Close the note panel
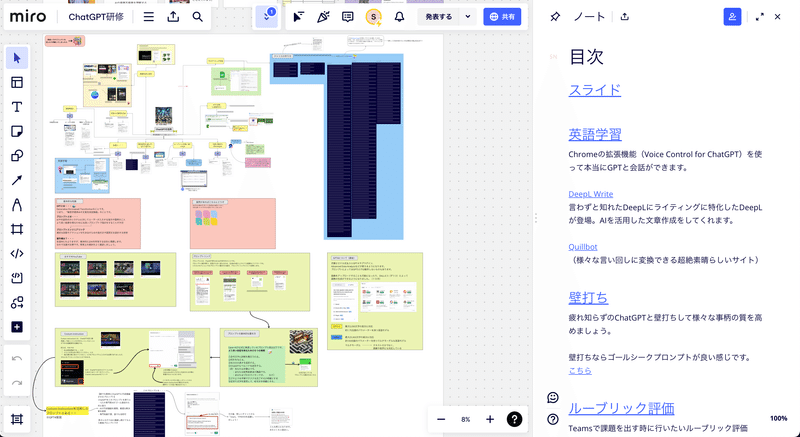800x437 pixels. coord(778,17)
